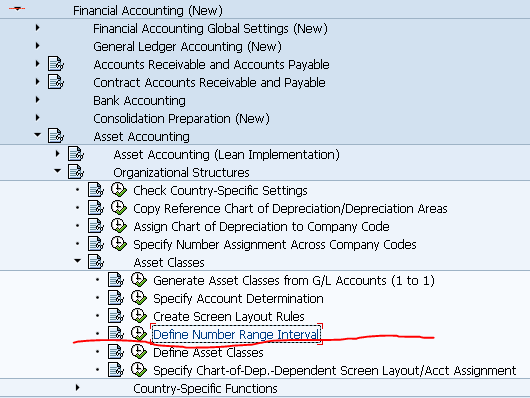Select Create Screen Layout Rules text
This screenshot has height=398, width=530.
pos(229,317)
